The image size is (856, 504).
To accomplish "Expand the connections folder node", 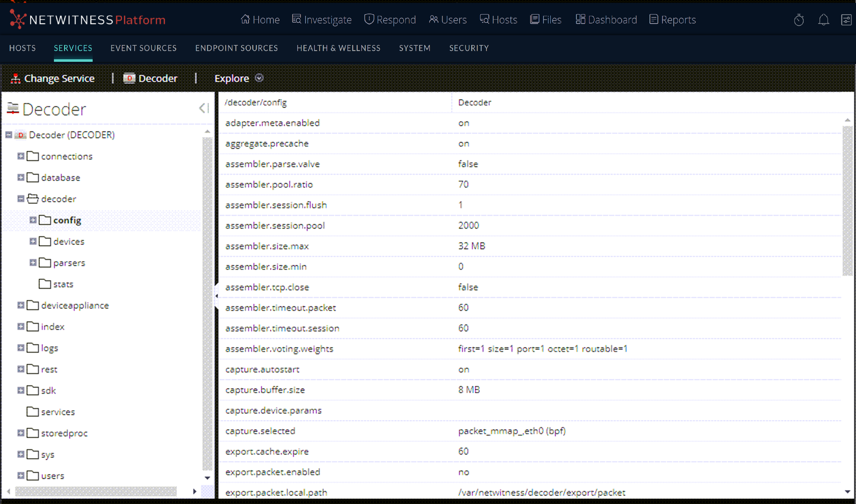I will click(21, 156).
